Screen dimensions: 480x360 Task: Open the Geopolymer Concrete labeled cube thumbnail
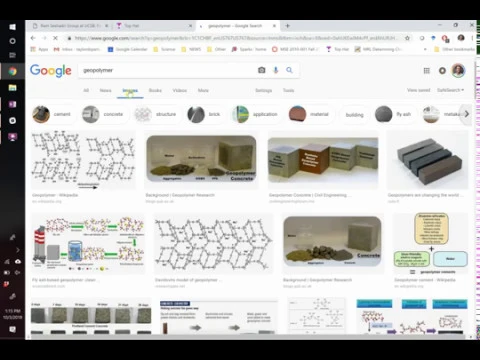coord(201,160)
